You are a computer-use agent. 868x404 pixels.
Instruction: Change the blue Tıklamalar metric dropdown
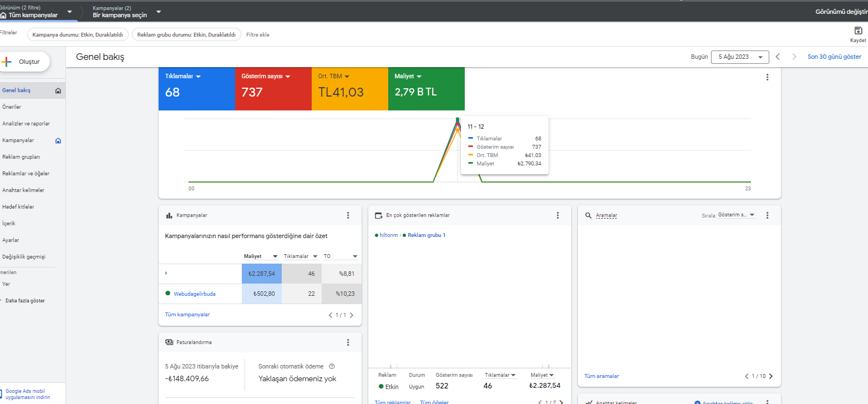coord(183,76)
